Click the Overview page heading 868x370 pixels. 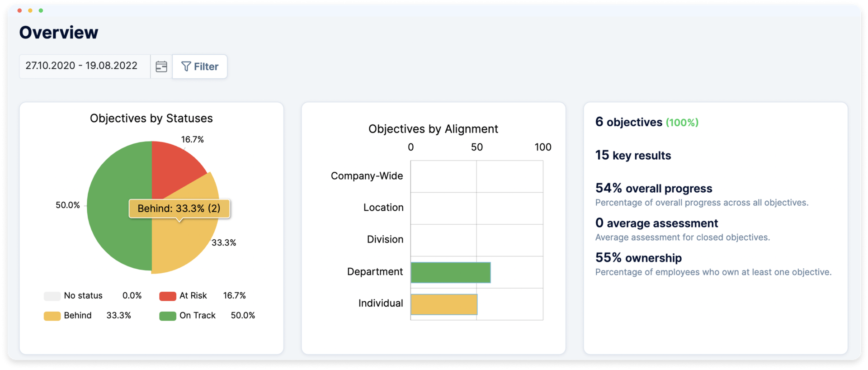pyautogui.click(x=59, y=33)
